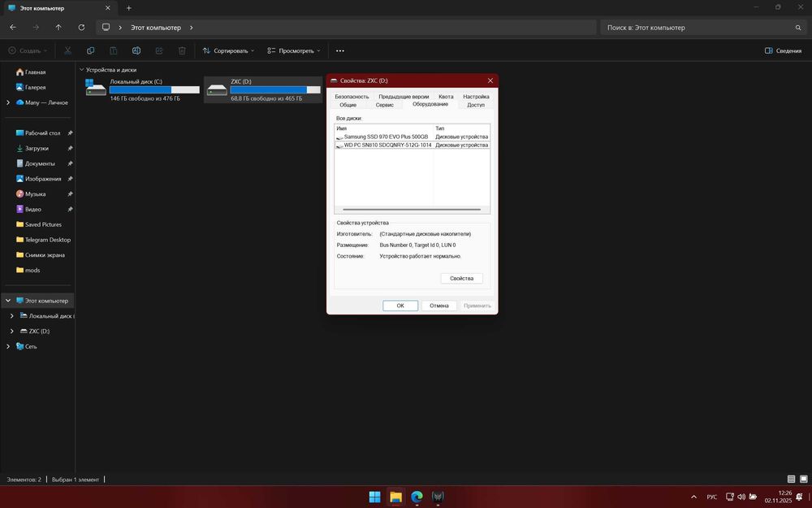Collapse the Устройства и диски group

[x=81, y=69]
